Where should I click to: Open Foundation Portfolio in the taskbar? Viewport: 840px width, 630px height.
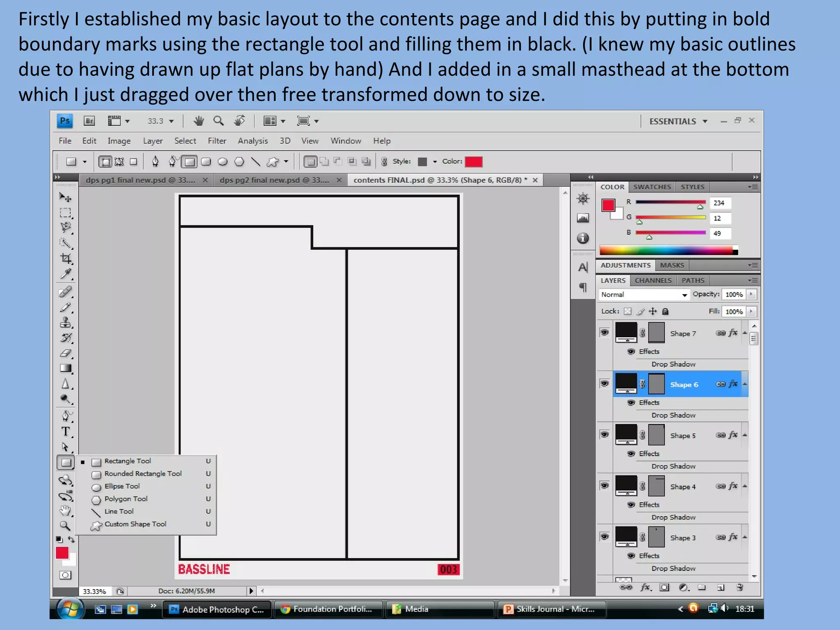(328, 609)
